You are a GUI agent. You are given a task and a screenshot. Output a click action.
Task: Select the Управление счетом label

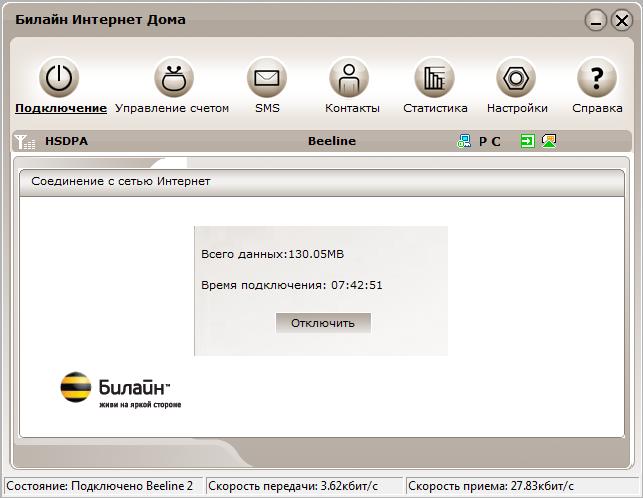click(172, 108)
